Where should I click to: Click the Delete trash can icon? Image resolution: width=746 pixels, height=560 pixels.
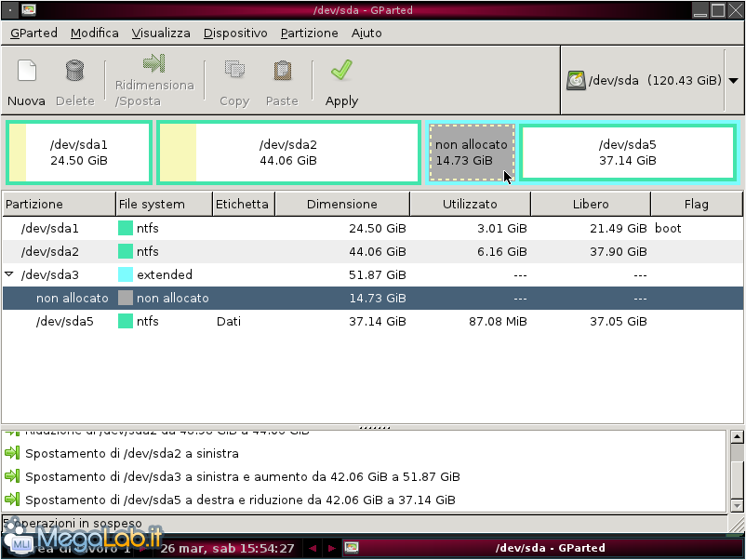click(x=74, y=71)
